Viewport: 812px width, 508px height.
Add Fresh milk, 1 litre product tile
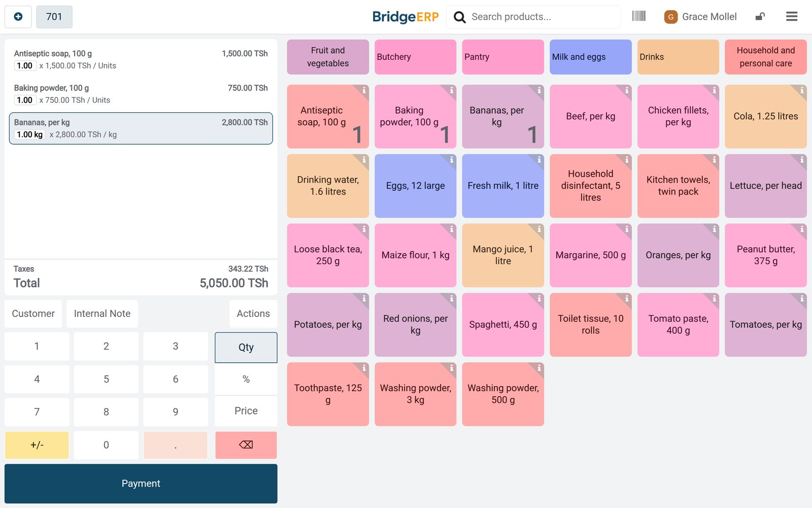coord(503,186)
